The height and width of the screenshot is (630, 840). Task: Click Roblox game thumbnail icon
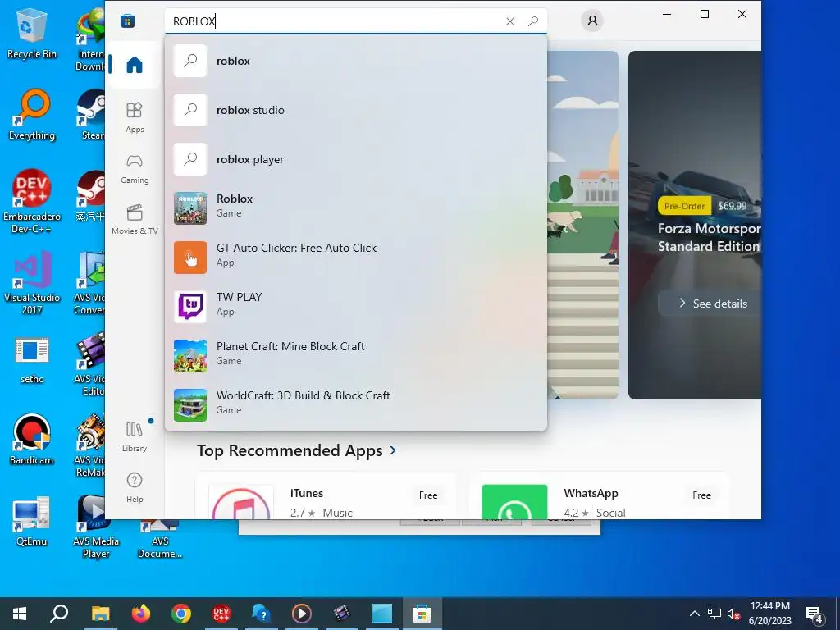click(190, 208)
